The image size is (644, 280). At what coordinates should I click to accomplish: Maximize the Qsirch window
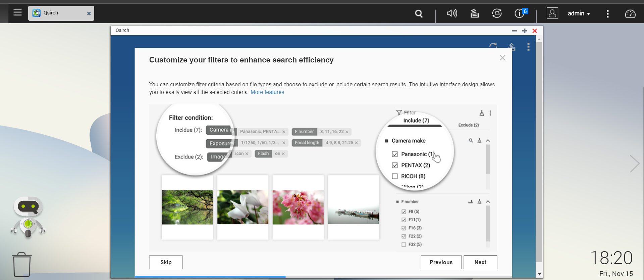click(x=525, y=31)
